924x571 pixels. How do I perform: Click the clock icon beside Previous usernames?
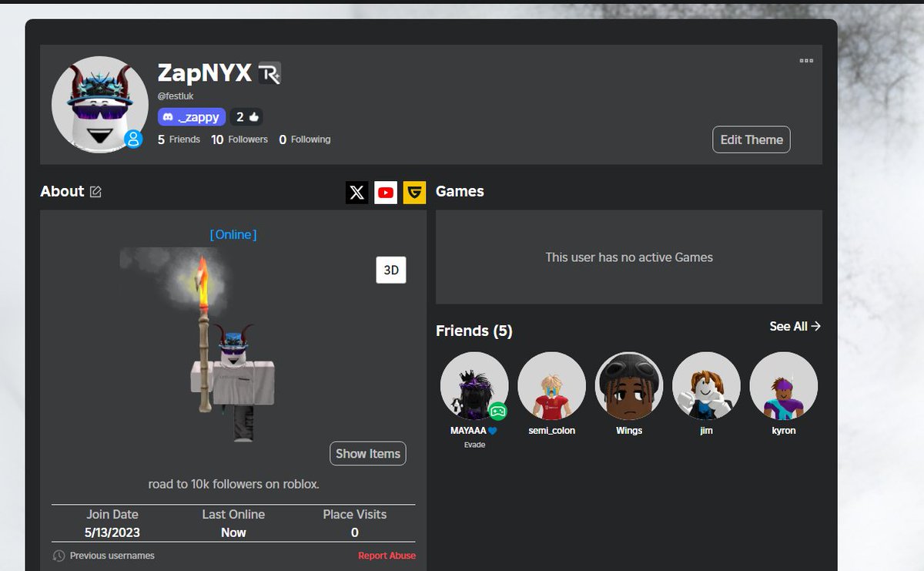[x=59, y=555]
